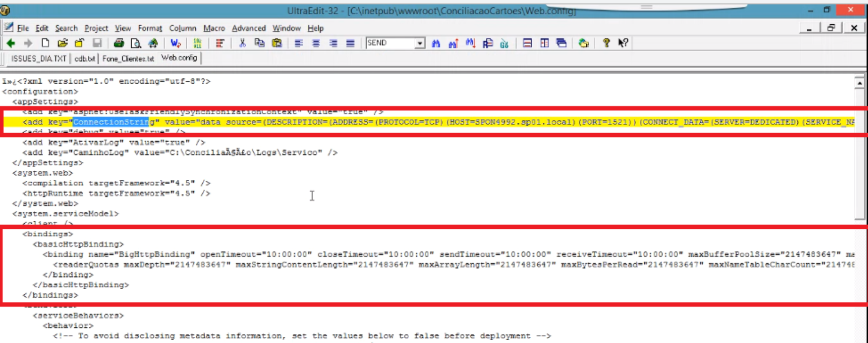
Task: Minimize the inner document window
Action: point(809,28)
